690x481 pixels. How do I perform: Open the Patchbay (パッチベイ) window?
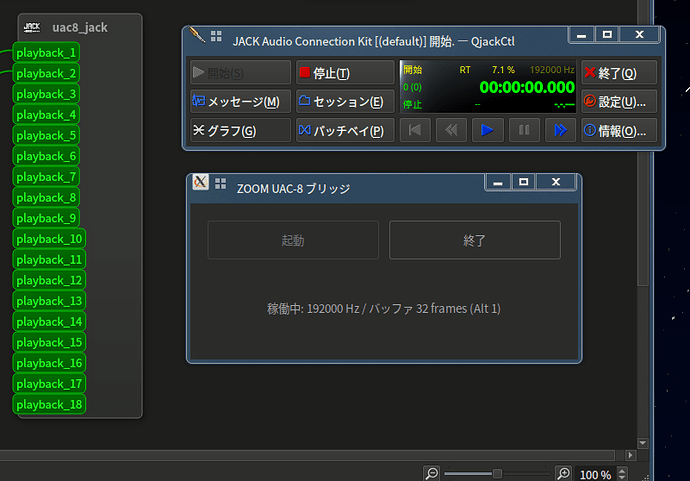pyautogui.click(x=345, y=130)
